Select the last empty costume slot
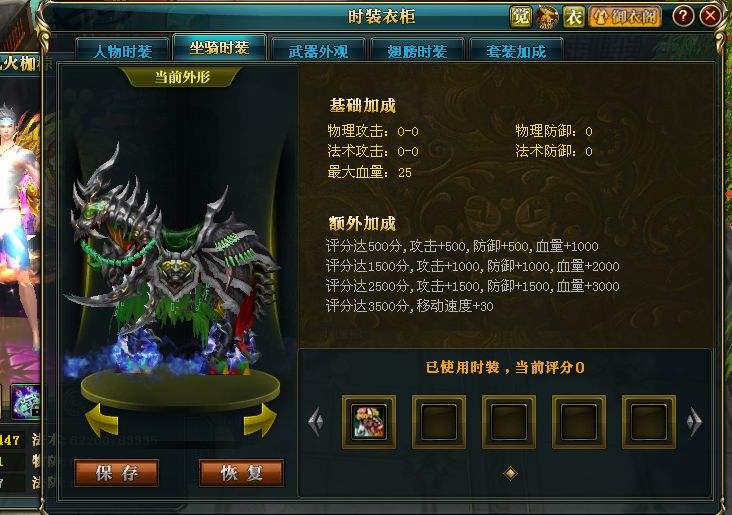Screen dimensions: 732x515 [x=649, y=422]
